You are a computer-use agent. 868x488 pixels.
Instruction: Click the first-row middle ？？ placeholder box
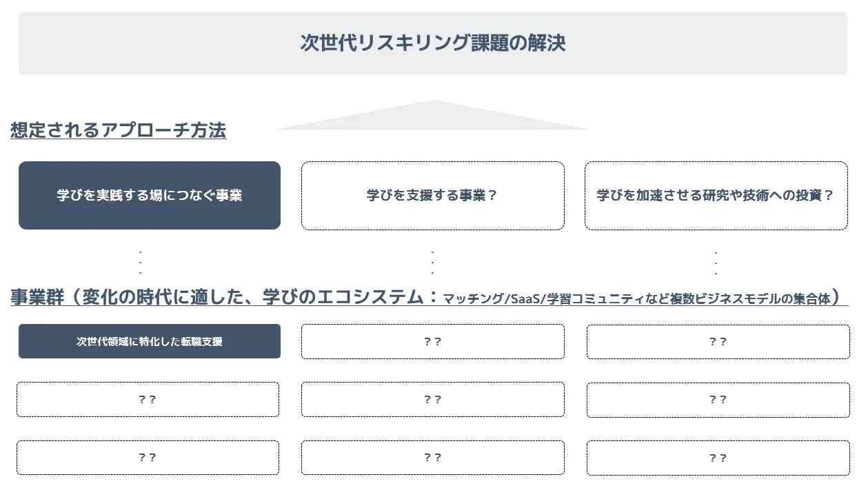point(433,341)
